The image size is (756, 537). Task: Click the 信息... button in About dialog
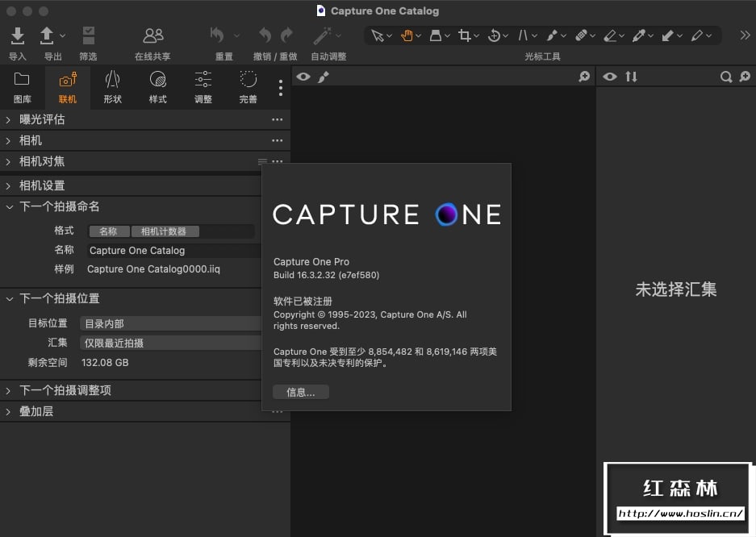(300, 393)
